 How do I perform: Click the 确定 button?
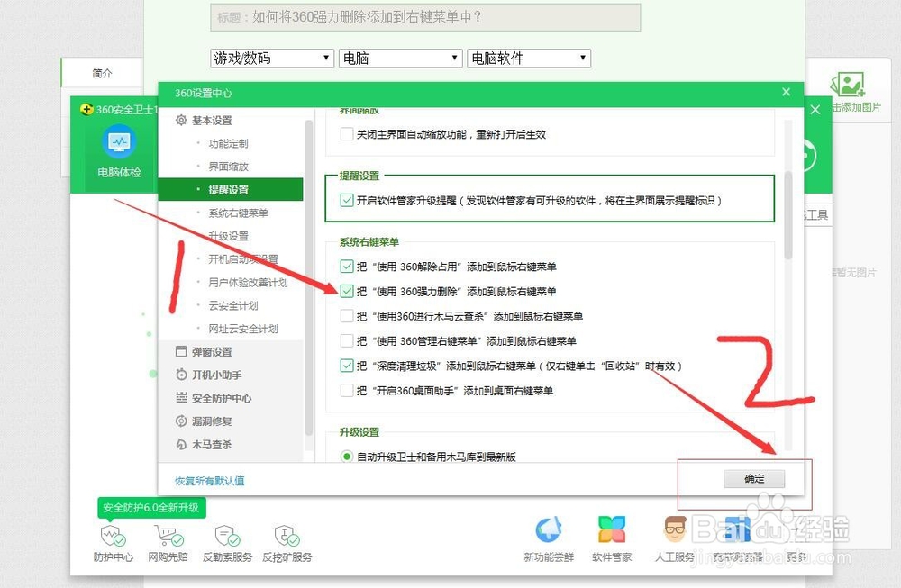pos(754,478)
